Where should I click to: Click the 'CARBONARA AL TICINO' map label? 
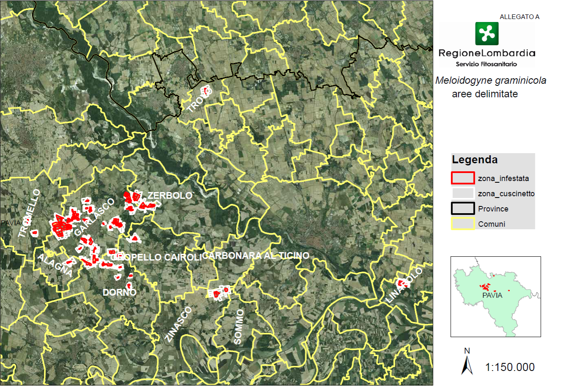256,255
